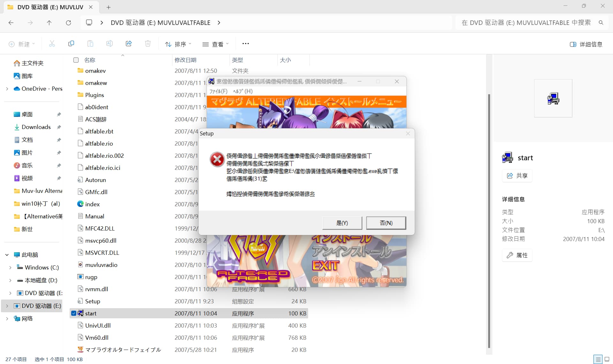Open ファイル(F) menu in installer window
This screenshot has width=613, height=364.
click(x=218, y=91)
